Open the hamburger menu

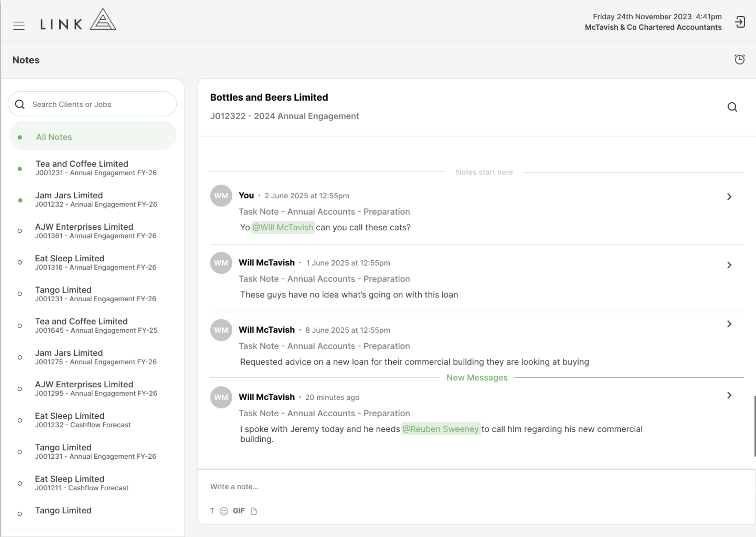(x=19, y=25)
